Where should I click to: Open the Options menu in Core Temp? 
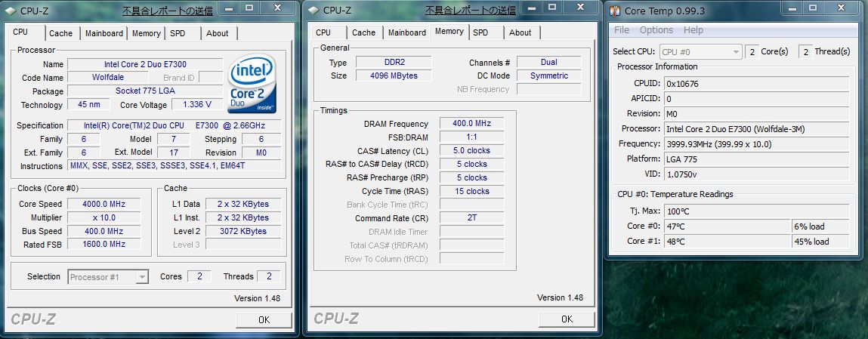(x=656, y=30)
